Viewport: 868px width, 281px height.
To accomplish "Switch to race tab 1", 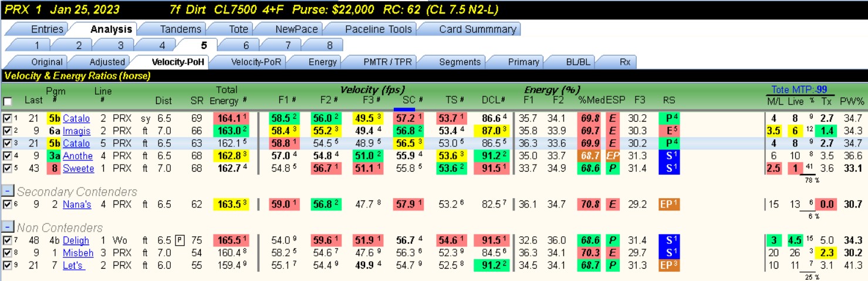I will click(x=38, y=45).
